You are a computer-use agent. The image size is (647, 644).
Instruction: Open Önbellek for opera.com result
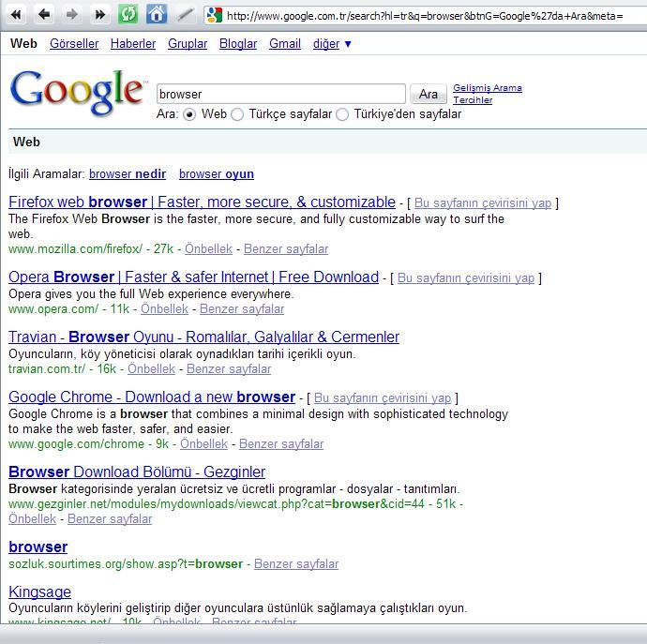point(164,309)
